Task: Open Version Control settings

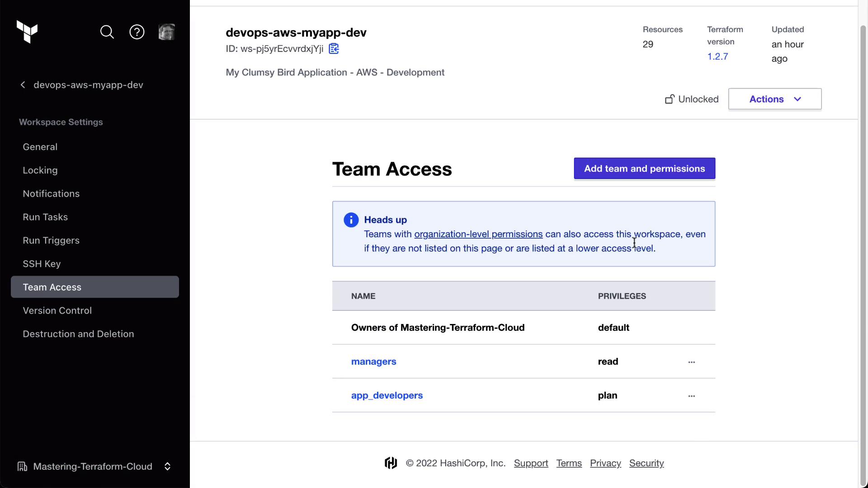Action: (57, 310)
